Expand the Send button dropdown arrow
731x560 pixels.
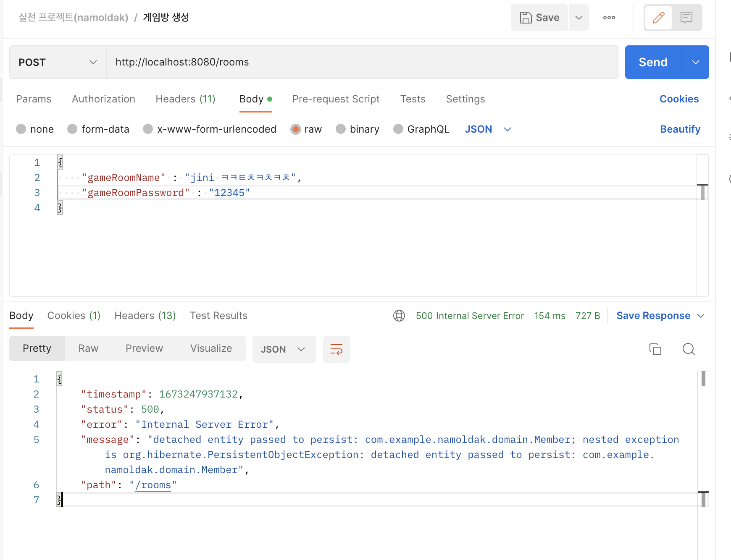696,62
